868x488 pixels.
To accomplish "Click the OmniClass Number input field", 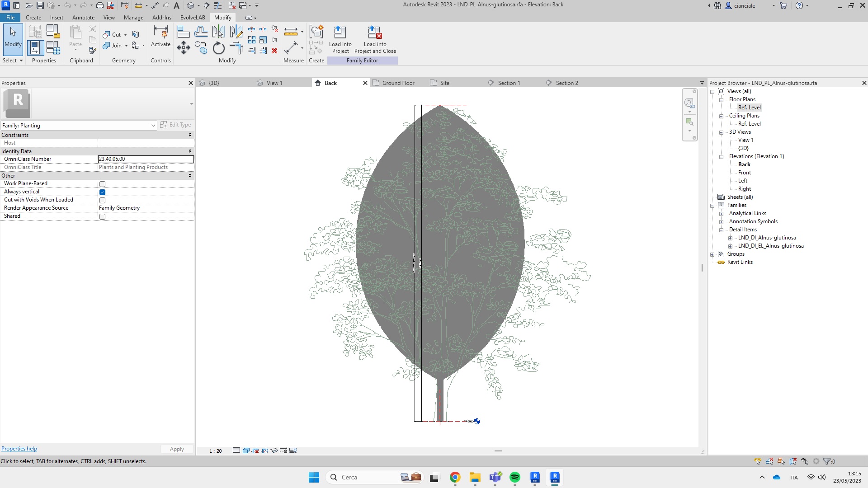I will (146, 159).
